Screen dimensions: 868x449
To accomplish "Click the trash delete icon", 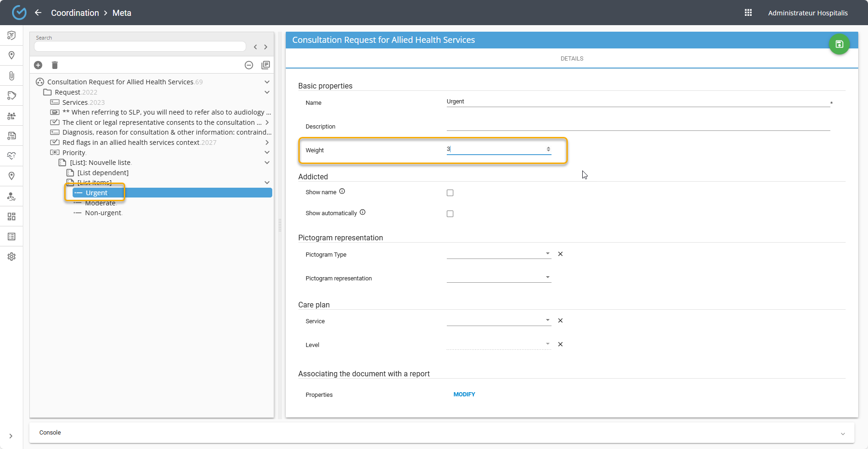I will [54, 65].
